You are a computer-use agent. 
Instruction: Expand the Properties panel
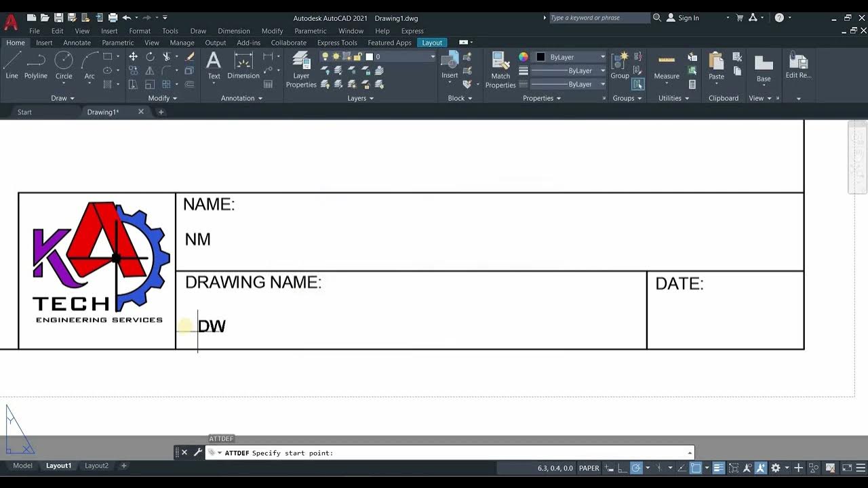pos(542,98)
